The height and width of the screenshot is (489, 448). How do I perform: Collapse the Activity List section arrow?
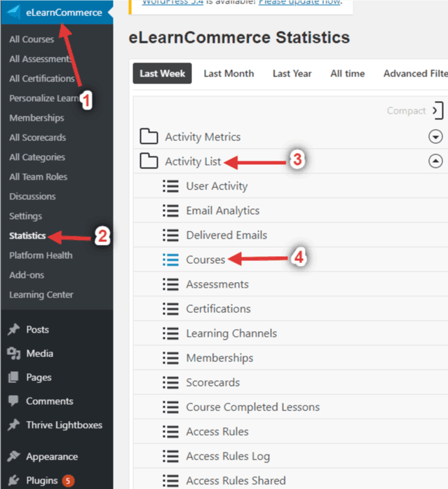point(435,161)
